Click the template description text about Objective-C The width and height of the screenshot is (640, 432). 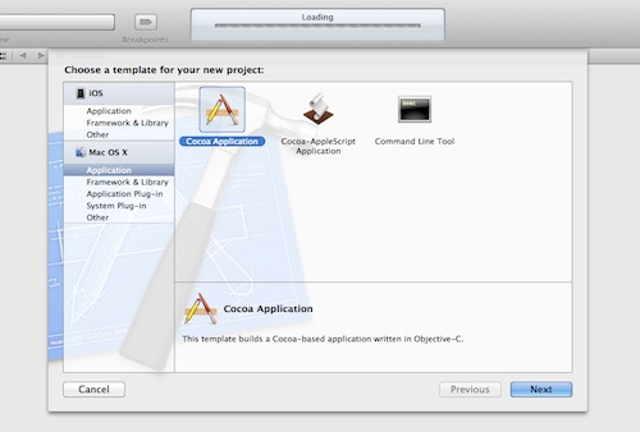[x=322, y=339]
